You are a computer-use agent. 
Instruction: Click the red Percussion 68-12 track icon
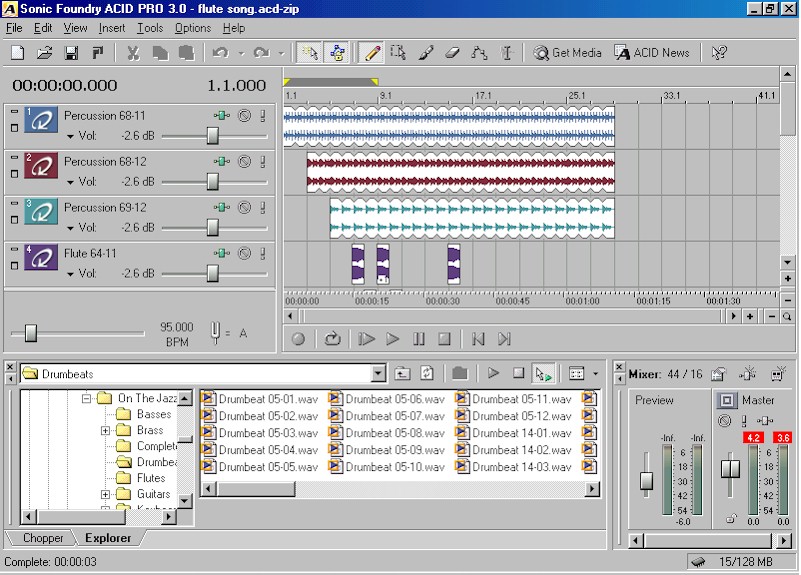click(41, 165)
